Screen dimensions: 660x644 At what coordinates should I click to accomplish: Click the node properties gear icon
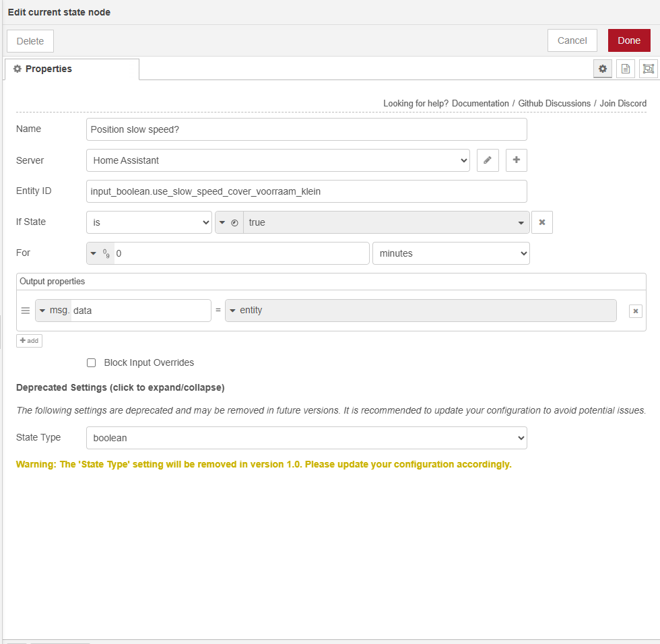tap(603, 69)
